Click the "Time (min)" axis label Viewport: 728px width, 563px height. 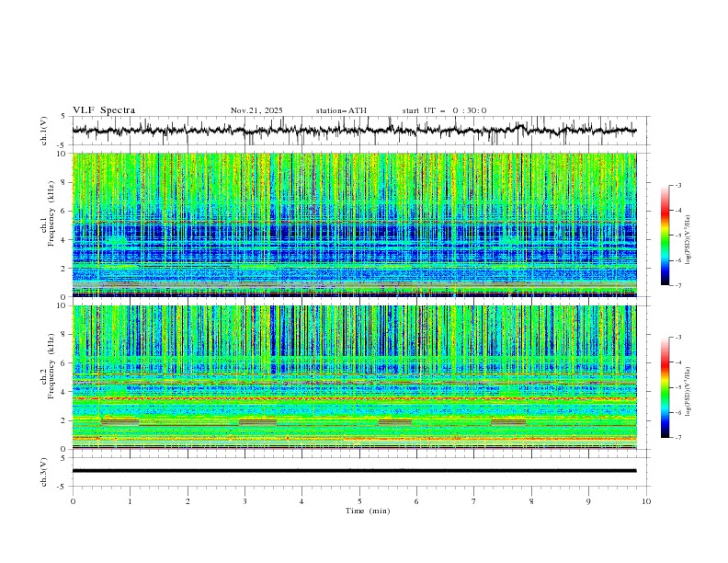[x=367, y=510]
